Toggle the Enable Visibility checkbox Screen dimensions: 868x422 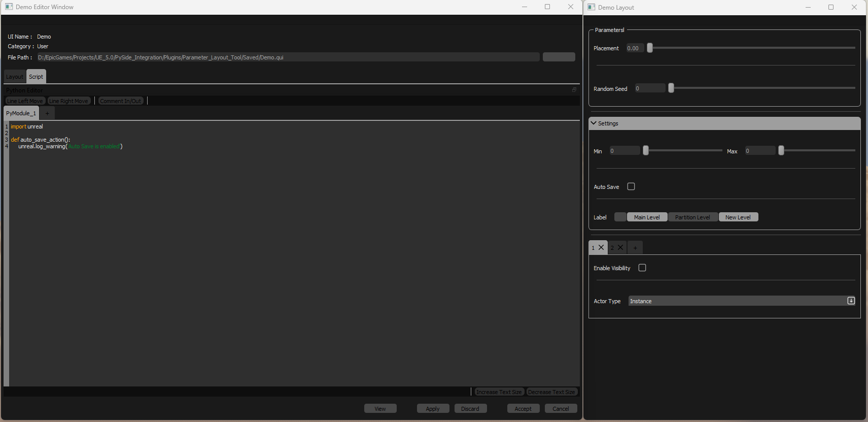642,268
